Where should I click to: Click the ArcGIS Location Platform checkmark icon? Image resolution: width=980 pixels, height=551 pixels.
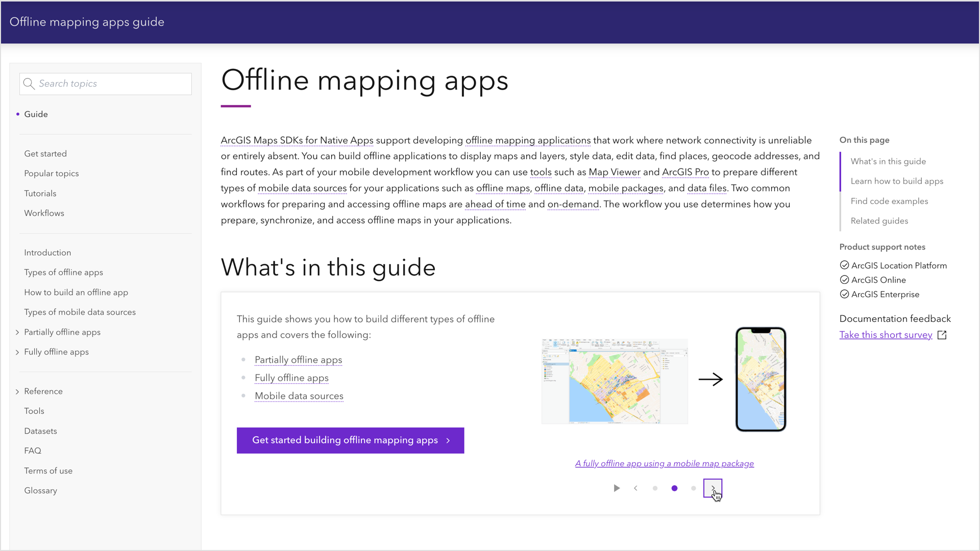[x=843, y=265]
